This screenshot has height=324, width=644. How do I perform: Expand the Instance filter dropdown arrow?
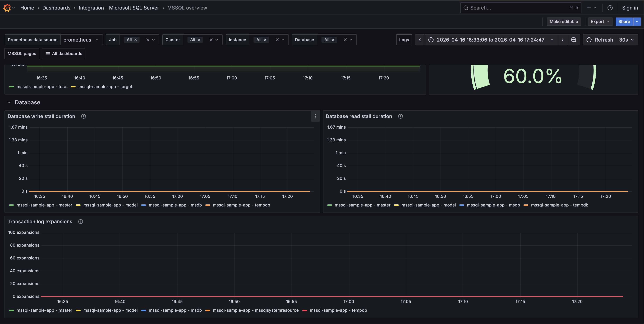point(283,40)
